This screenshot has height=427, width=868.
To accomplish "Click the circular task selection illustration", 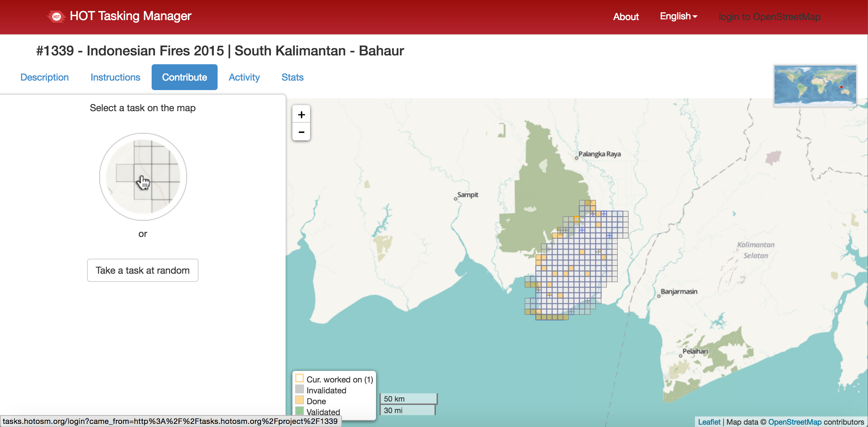I will [143, 177].
